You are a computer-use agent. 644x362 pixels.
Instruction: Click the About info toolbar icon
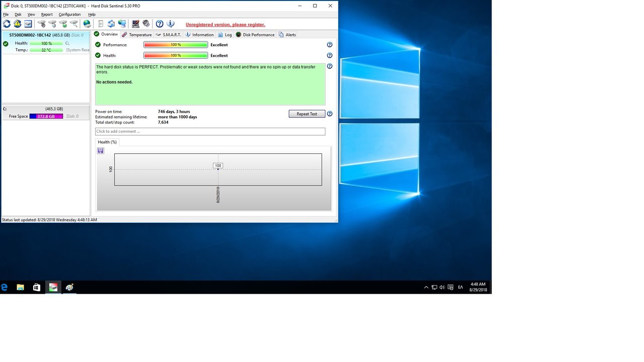pos(171,24)
